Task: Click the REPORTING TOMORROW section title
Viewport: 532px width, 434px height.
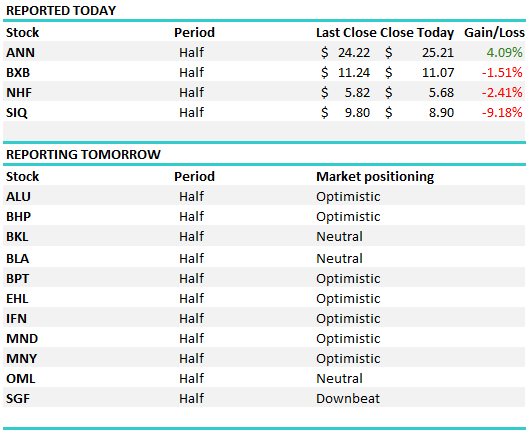Action: [x=83, y=154]
